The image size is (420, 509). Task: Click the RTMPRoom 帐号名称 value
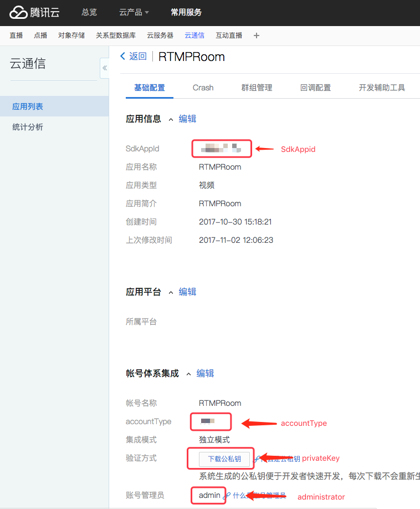220,403
